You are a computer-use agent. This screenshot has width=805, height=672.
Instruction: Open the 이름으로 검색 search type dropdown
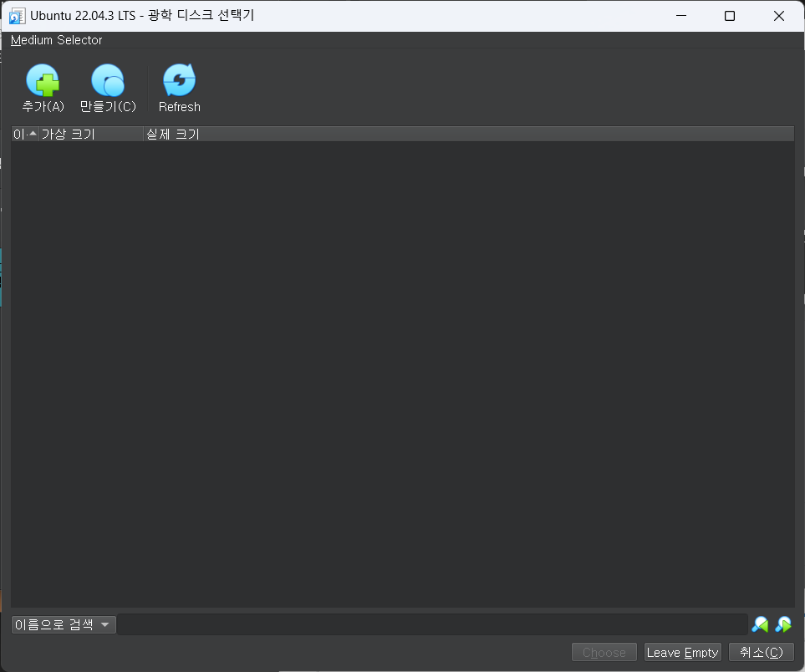[64, 624]
